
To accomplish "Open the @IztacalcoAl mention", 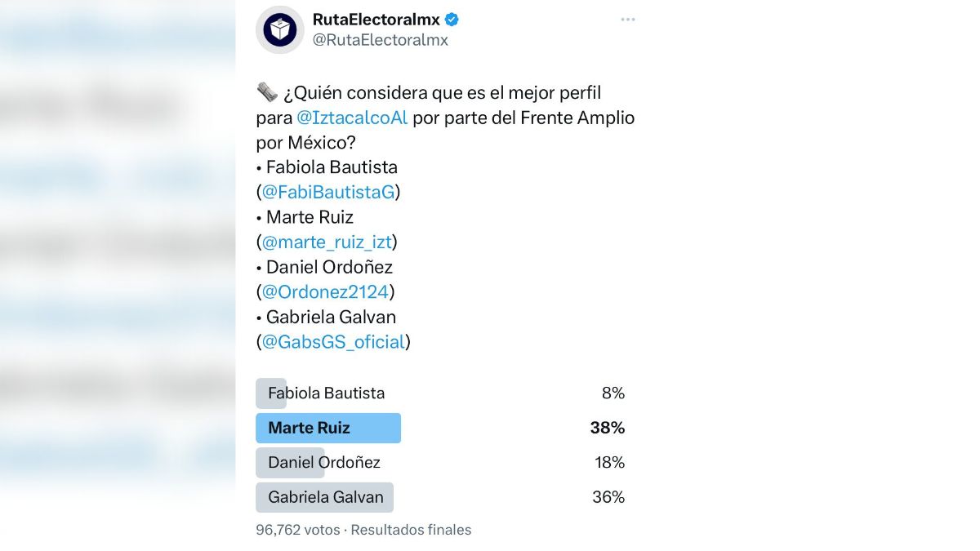I will tap(352, 118).
